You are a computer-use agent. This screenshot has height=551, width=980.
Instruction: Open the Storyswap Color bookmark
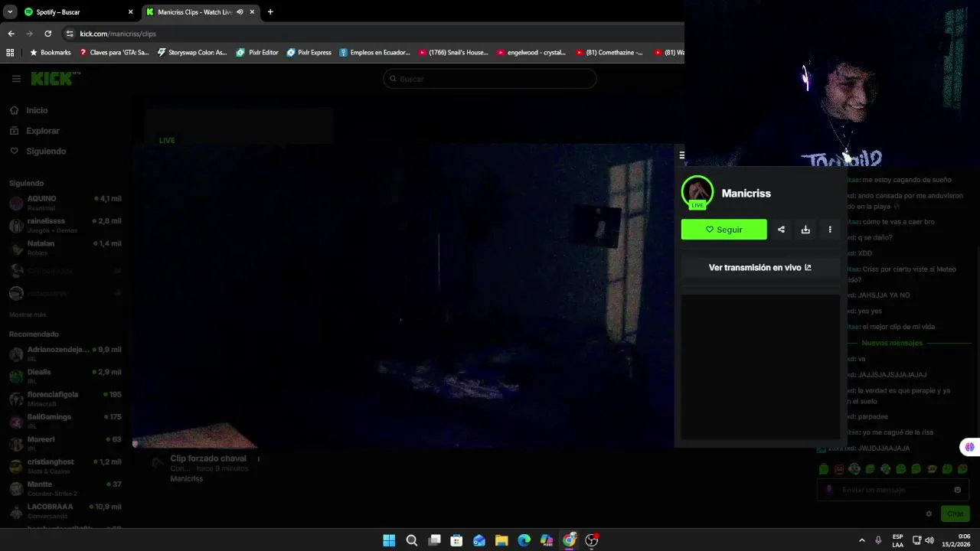(192, 53)
